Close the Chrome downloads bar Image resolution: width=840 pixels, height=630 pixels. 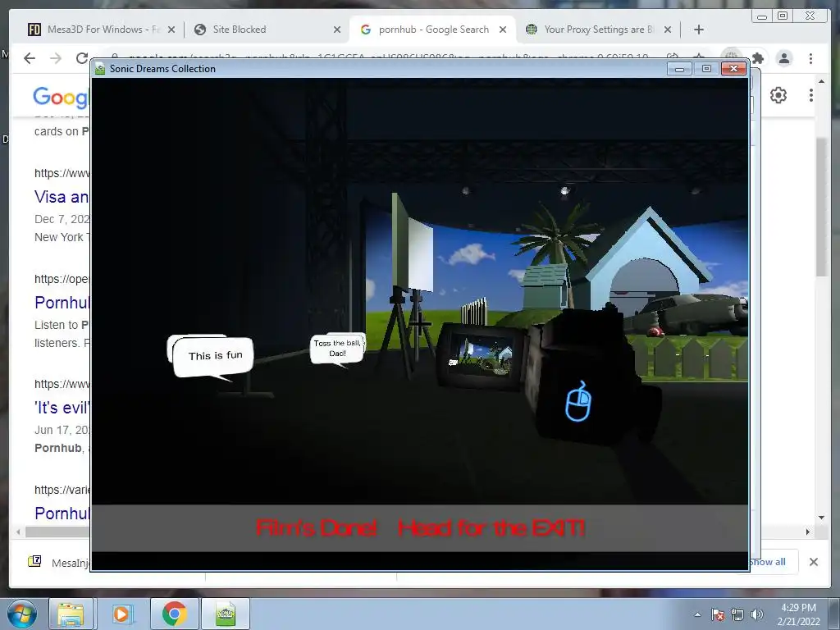[813, 562]
